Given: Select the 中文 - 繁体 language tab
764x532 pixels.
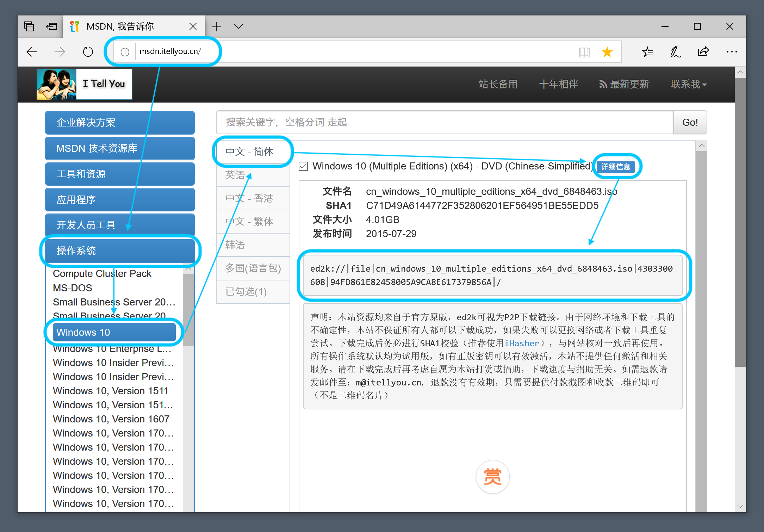Looking at the screenshot, I should 253,222.
